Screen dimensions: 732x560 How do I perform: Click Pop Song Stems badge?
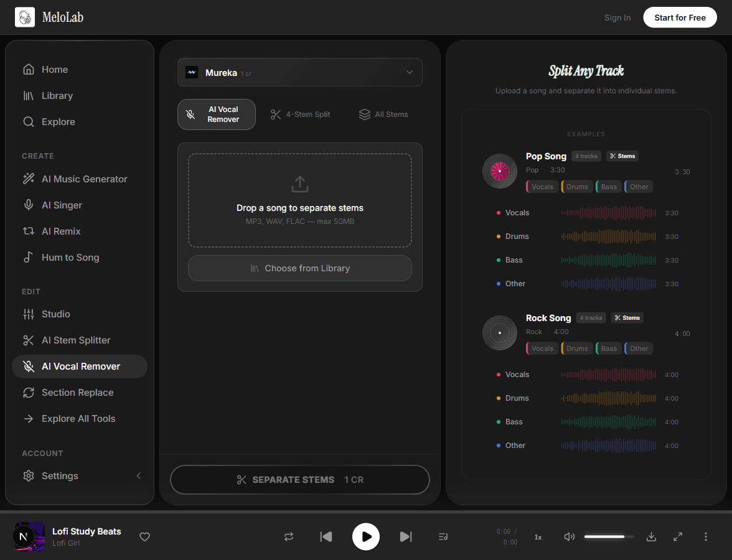click(x=622, y=156)
